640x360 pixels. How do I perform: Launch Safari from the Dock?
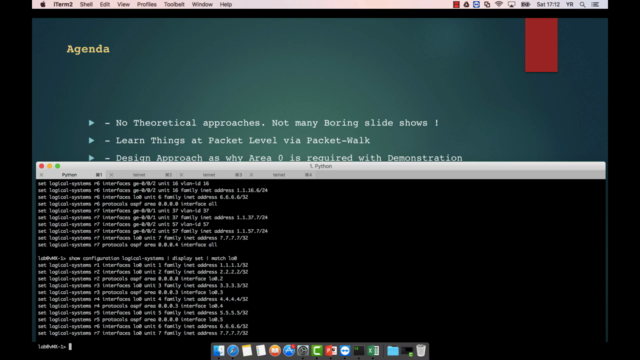[x=233, y=351]
